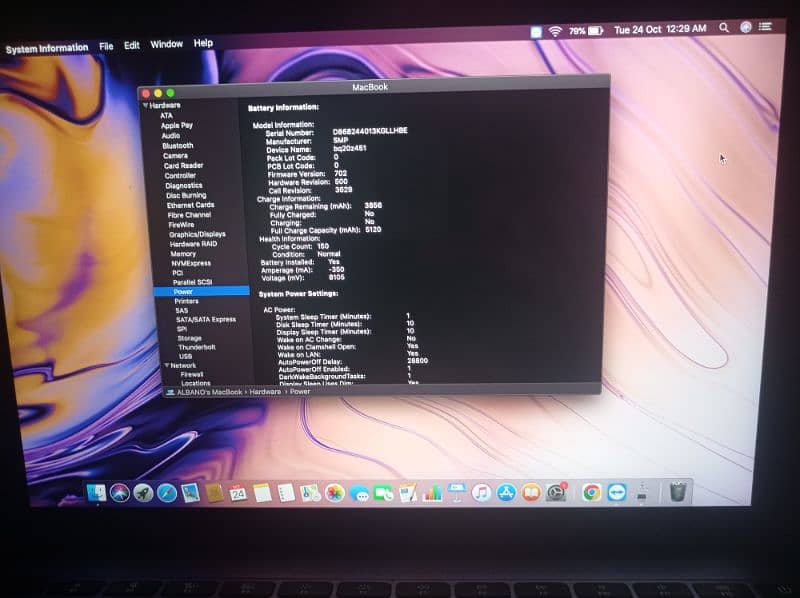Launch Safari from the dock

tap(167, 493)
